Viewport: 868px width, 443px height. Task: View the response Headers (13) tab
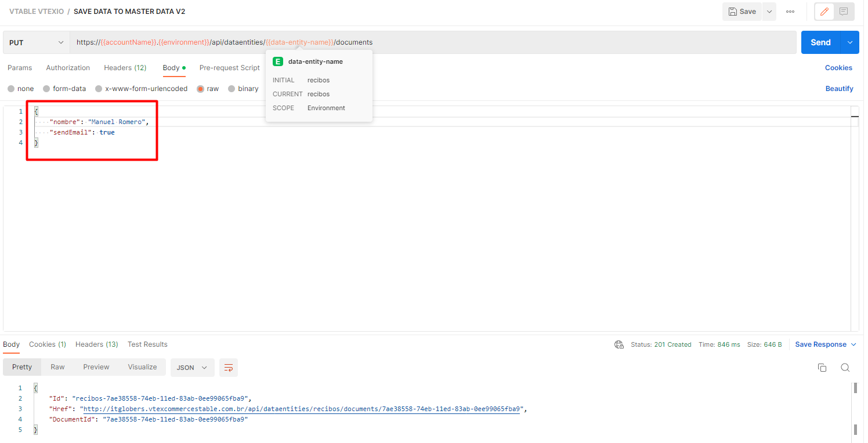tap(96, 344)
